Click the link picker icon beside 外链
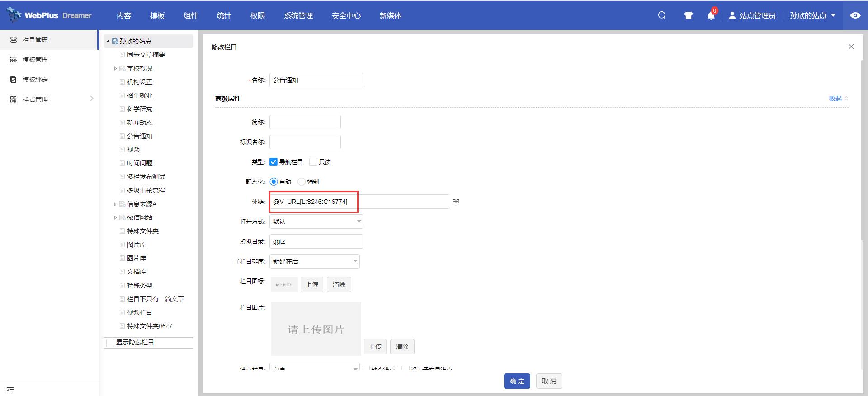 tap(456, 202)
